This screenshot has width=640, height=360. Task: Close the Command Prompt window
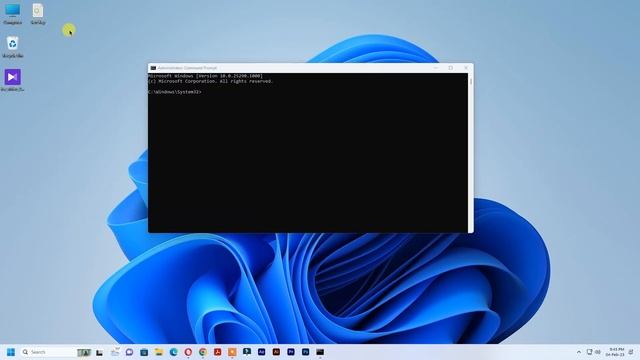[466, 68]
